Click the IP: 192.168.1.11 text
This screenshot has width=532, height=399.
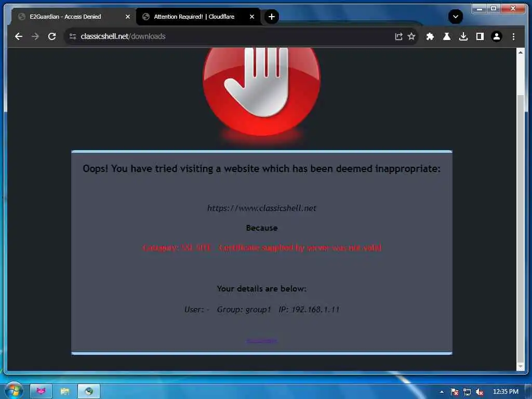coord(309,310)
